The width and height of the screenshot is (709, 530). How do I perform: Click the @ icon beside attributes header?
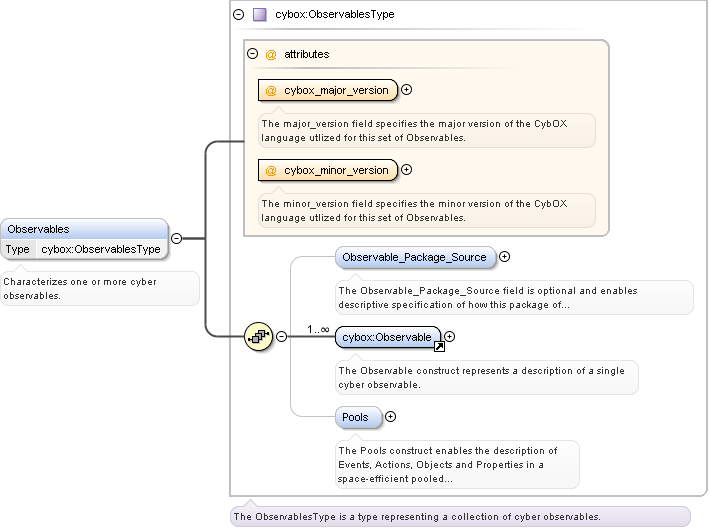270,54
